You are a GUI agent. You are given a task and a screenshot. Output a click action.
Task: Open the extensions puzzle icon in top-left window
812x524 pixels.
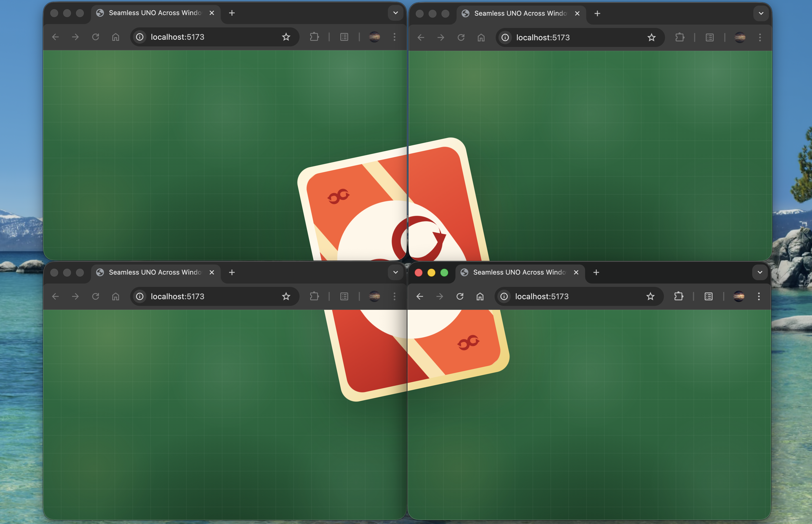pos(314,37)
